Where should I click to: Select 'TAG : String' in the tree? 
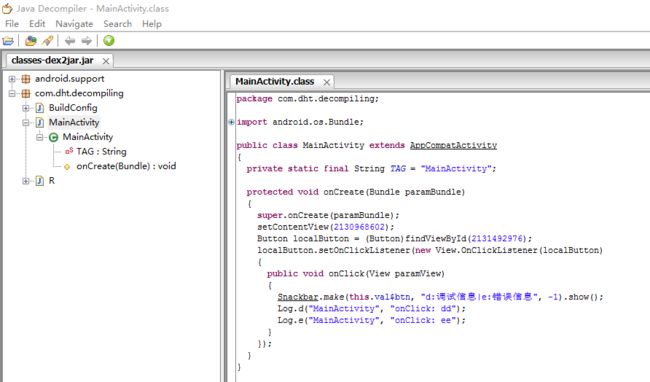point(102,152)
